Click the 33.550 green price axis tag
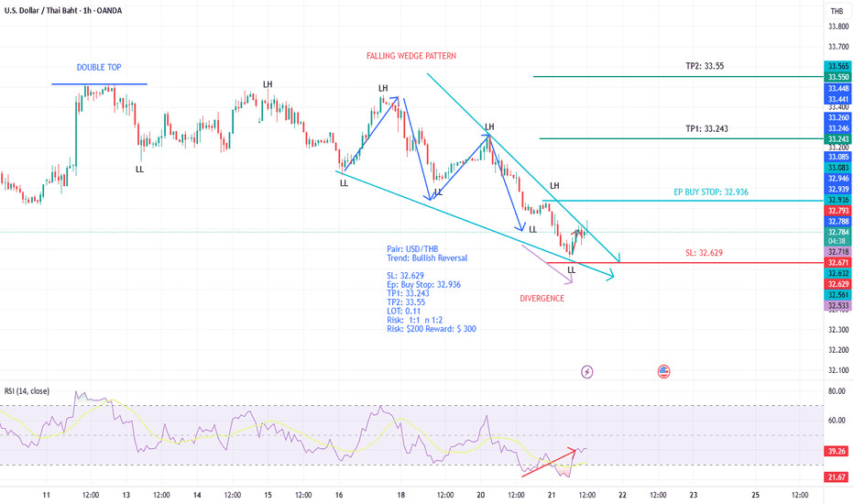This screenshot has height=504, width=854. (838, 78)
